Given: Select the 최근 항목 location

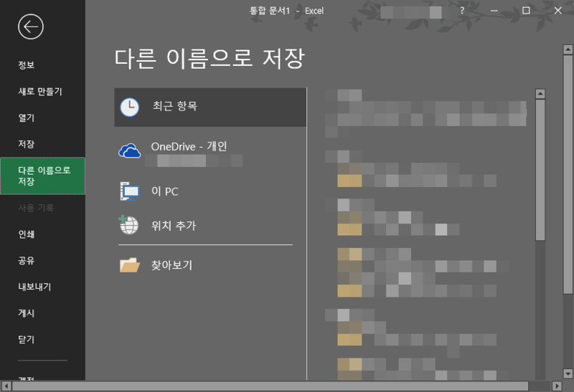Looking at the screenshot, I should click(x=210, y=107).
